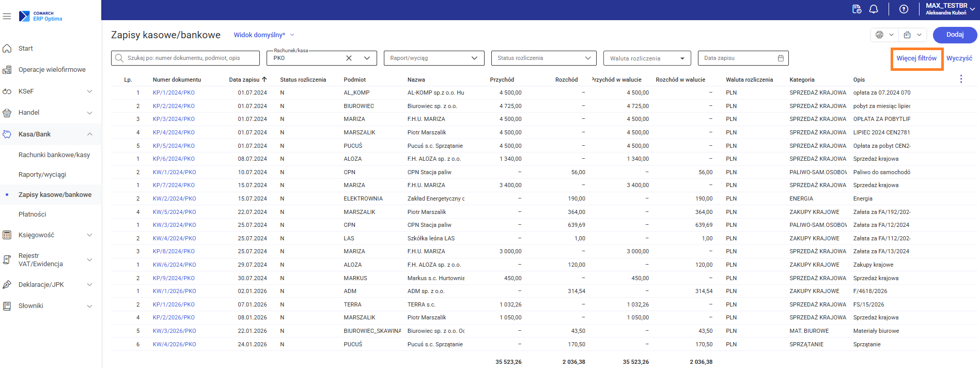Click the export icon in toolbar
This screenshot has height=368, width=980.
(x=907, y=35)
